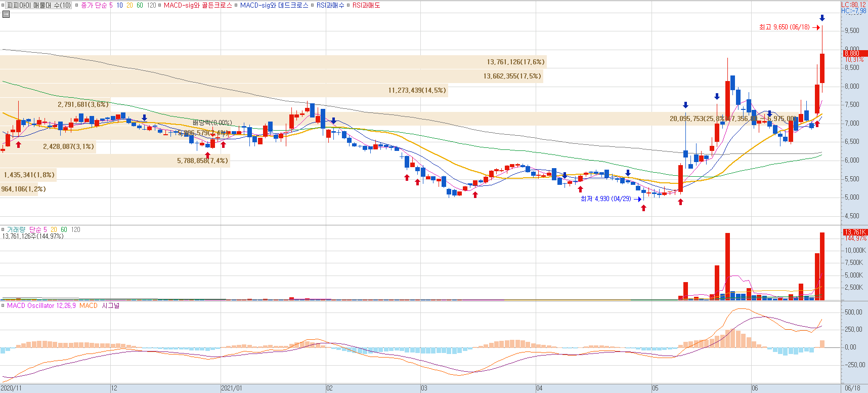Viewport: 868px width, 393px height.
Task: Pick the 120-day price moving average label
Action: pyautogui.click(x=151, y=5)
